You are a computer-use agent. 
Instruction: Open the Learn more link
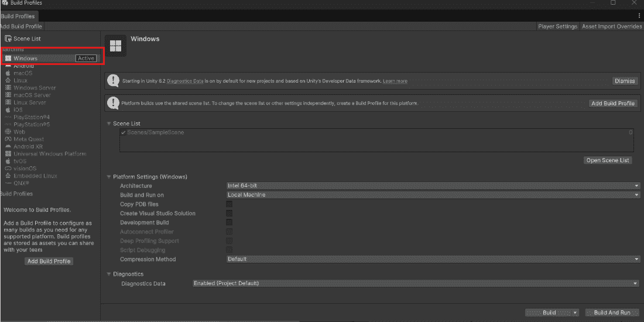tap(395, 81)
